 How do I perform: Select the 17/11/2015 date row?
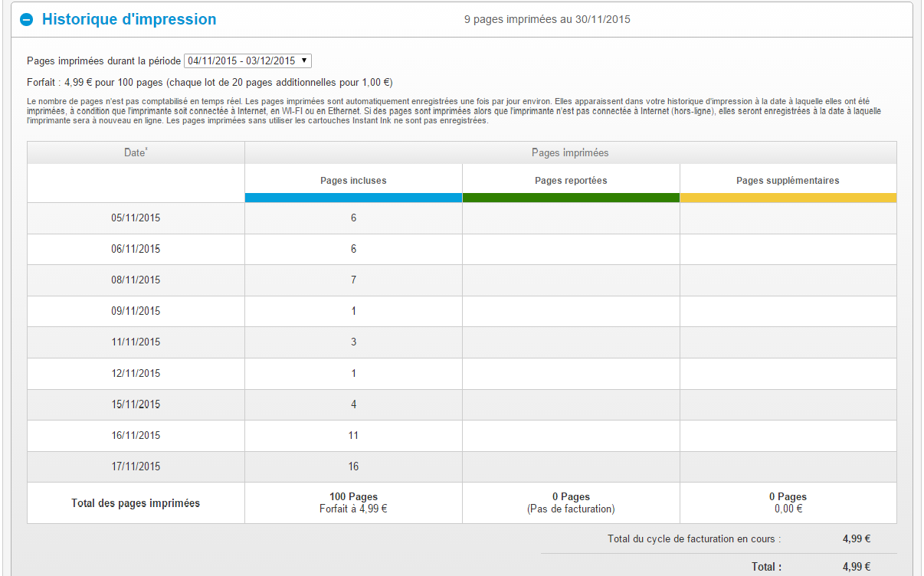(136, 466)
